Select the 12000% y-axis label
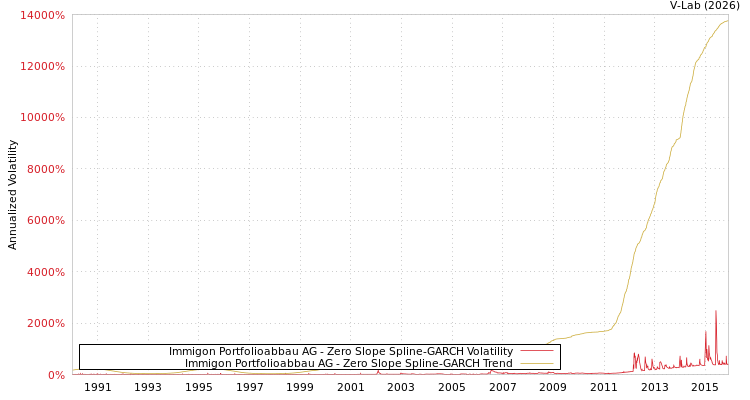This screenshot has width=750, height=400. 42,67
